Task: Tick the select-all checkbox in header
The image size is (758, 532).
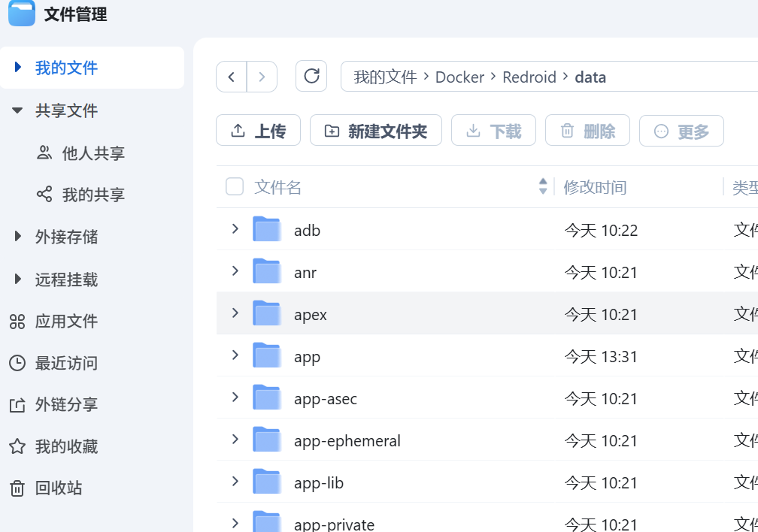Action: (x=235, y=186)
